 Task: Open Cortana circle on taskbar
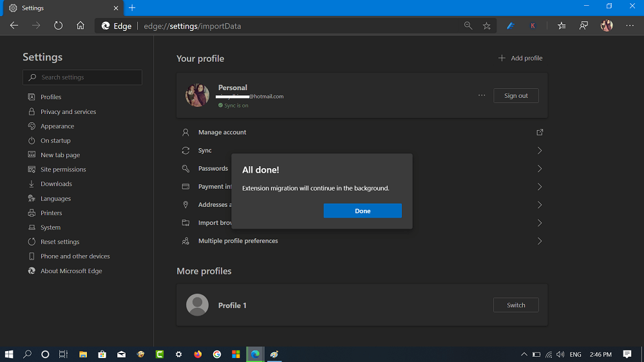[x=45, y=354]
